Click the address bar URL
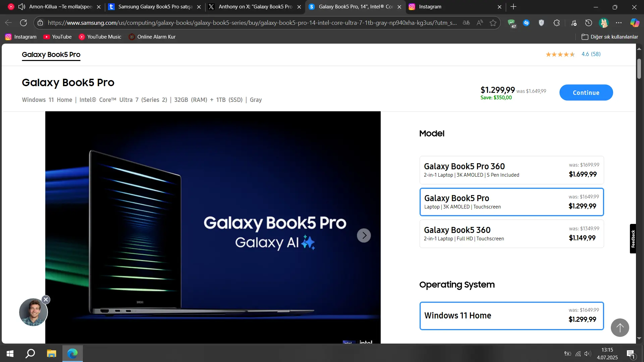Image resolution: width=644 pixels, height=362 pixels. pos(252,23)
